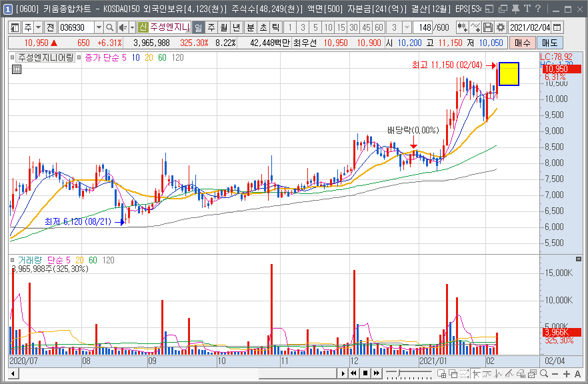The height and width of the screenshot is (384, 588).
Task: Toggle the small square before 거래량 label
Action: point(13,260)
